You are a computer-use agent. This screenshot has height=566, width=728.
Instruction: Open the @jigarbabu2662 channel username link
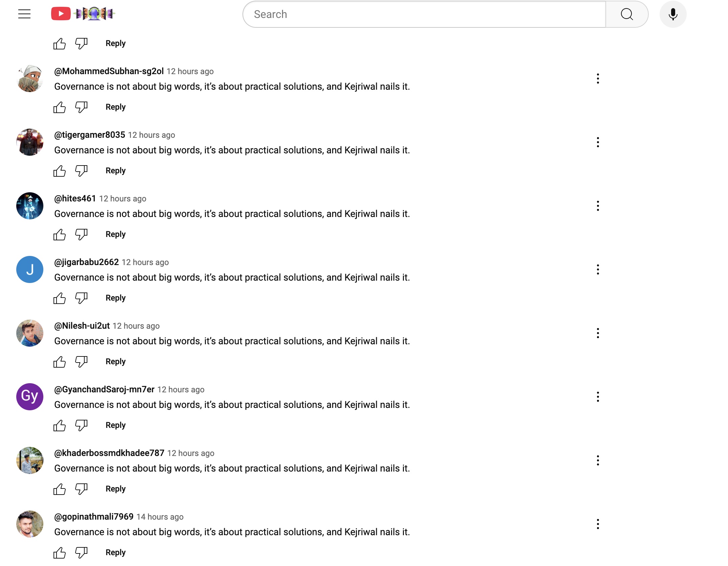(86, 262)
